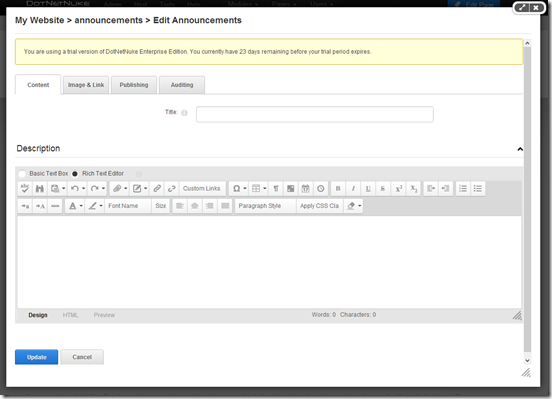
Task: Open the font Size dropdown
Action: pos(161,206)
